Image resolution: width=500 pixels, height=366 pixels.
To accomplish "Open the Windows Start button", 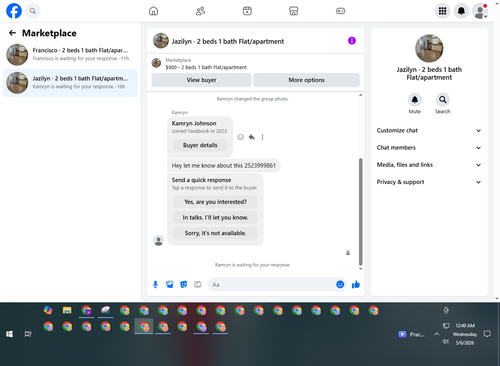I will [x=9, y=334].
